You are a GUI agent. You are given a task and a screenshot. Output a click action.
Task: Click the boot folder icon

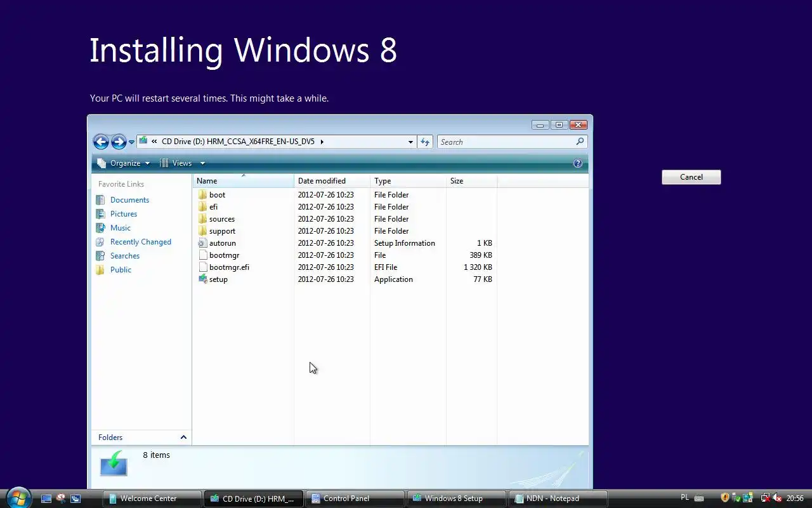coord(202,195)
